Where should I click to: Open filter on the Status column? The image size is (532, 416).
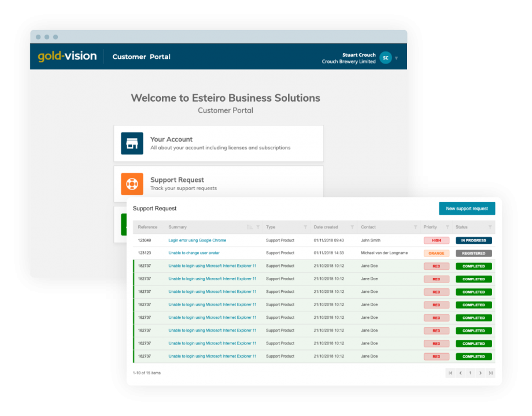click(x=490, y=227)
